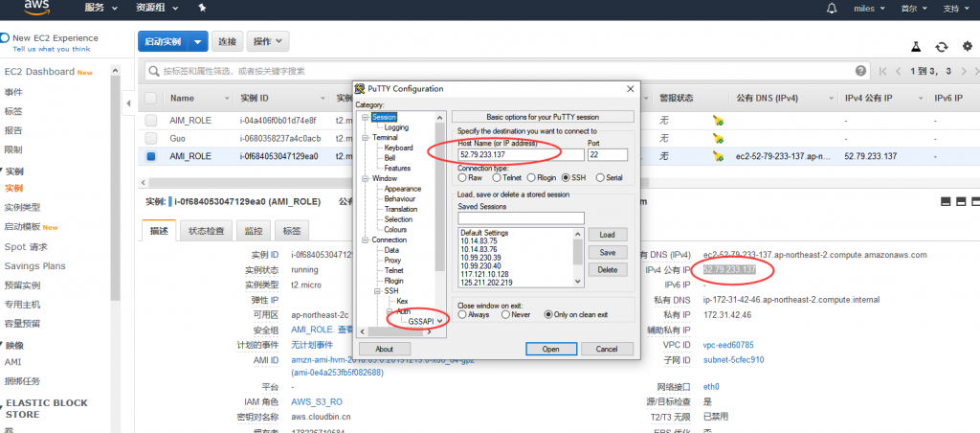Refresh the EC2 instance list
980x433 pixels.
[x=942, y=47]
